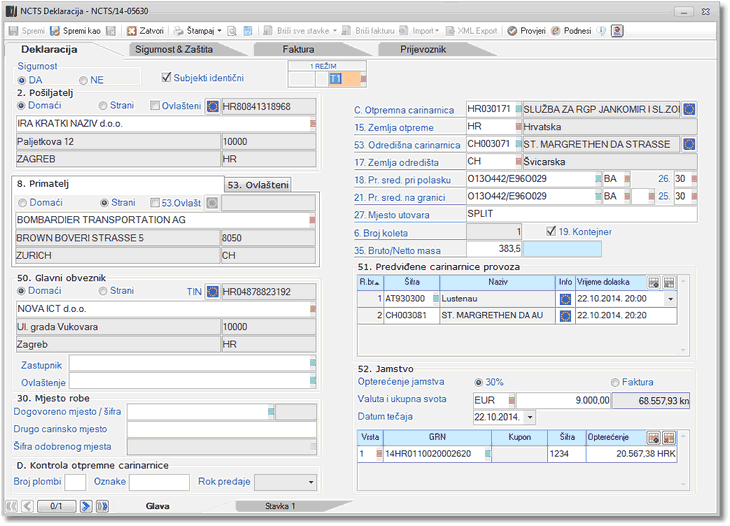730x526 pixels.
Task: Click in Drugo carinsko mjesto field
Action: coord(222,429)
